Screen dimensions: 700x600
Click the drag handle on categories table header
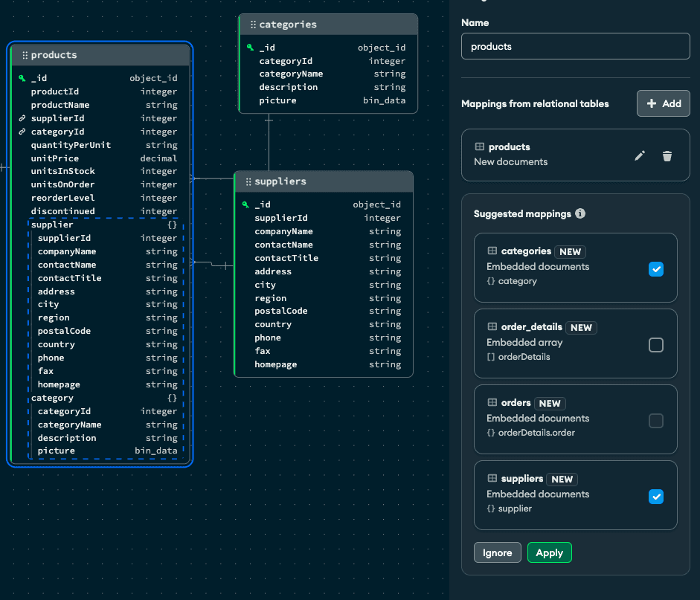pos(253,25)
